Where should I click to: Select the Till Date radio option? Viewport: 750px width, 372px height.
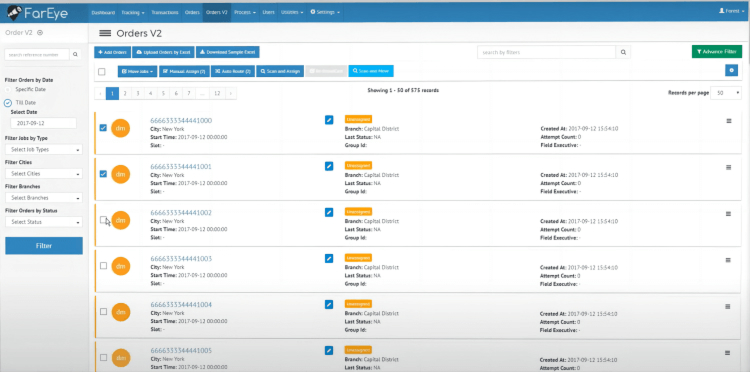pos(8,103)
